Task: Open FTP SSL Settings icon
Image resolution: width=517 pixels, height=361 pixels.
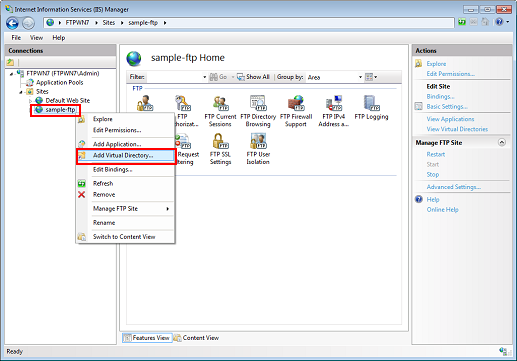Action: (x=220, y=149)
